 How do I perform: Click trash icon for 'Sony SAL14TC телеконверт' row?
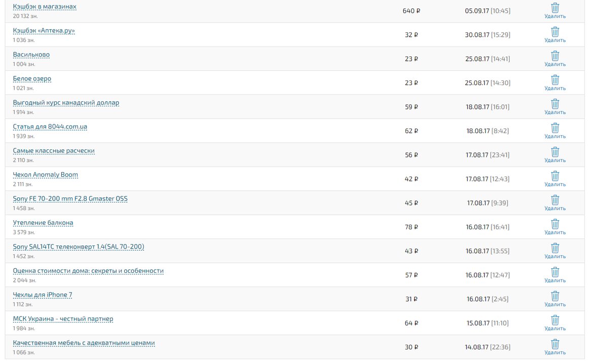click(x=555, y=248)
